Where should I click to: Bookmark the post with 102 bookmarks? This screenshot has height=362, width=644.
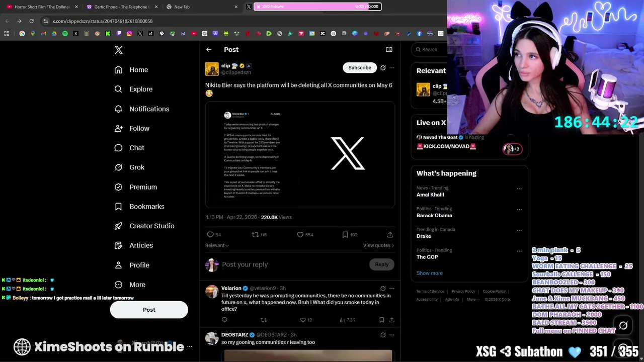coord(345,235)
